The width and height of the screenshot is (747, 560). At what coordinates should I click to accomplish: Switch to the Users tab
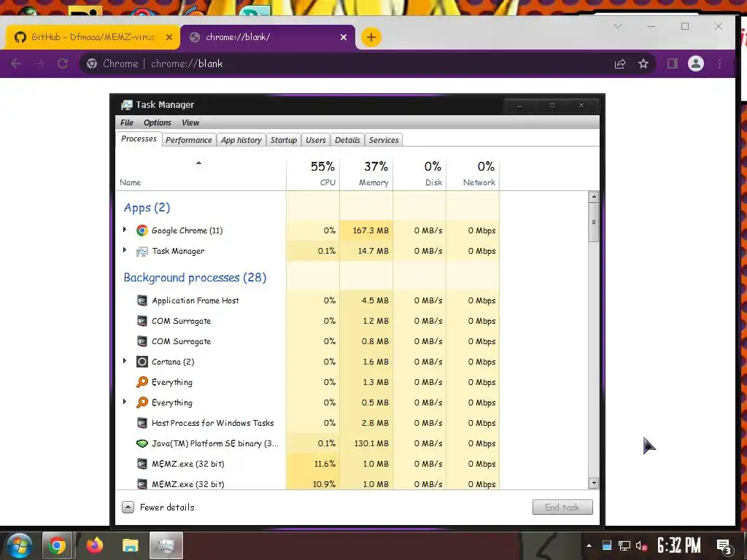pos(315,140)
